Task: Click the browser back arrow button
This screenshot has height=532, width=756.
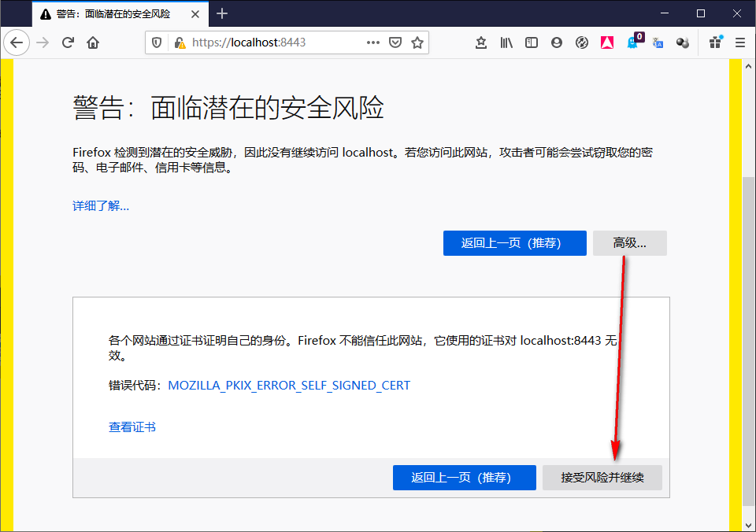Action: point(17,42)
